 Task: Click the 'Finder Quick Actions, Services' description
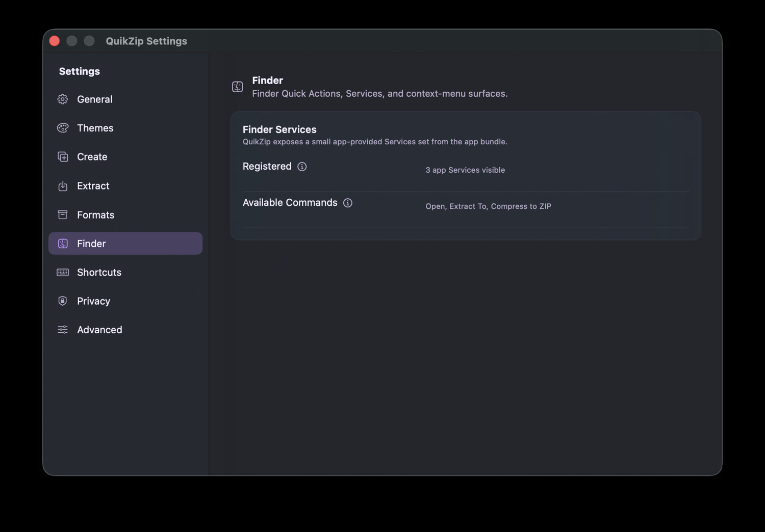pos(380,94)
